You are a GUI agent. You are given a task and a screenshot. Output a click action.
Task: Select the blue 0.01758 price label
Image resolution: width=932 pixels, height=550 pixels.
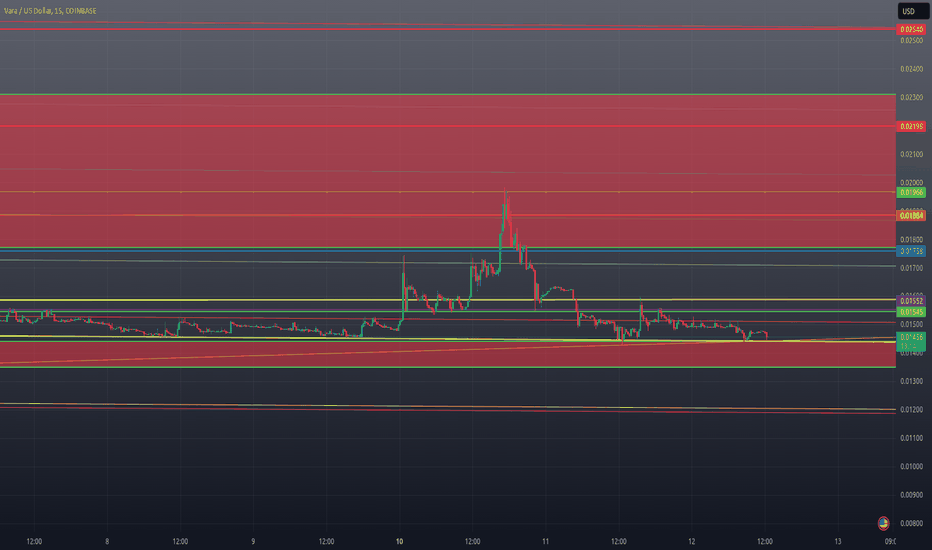tap(911, 251)
